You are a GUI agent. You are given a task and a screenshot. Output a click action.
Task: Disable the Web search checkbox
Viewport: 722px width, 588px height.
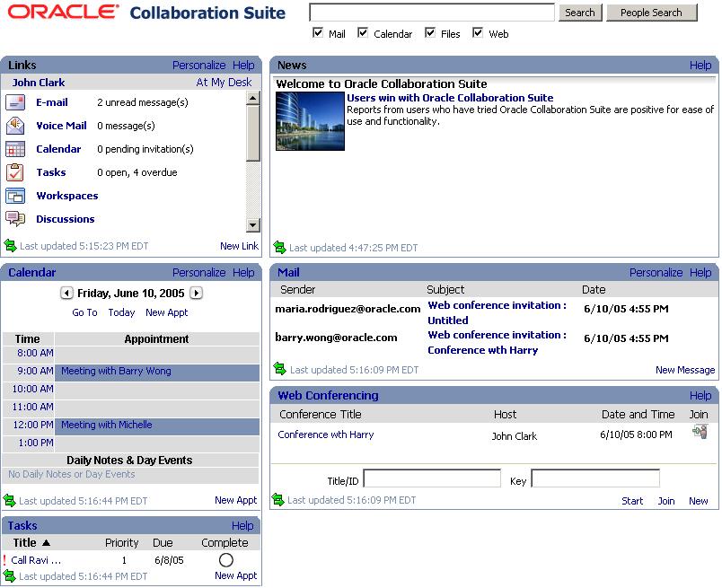(477, 33)
